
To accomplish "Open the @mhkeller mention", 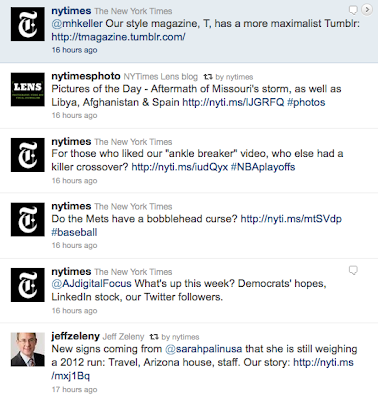I will tap(77, 24).
